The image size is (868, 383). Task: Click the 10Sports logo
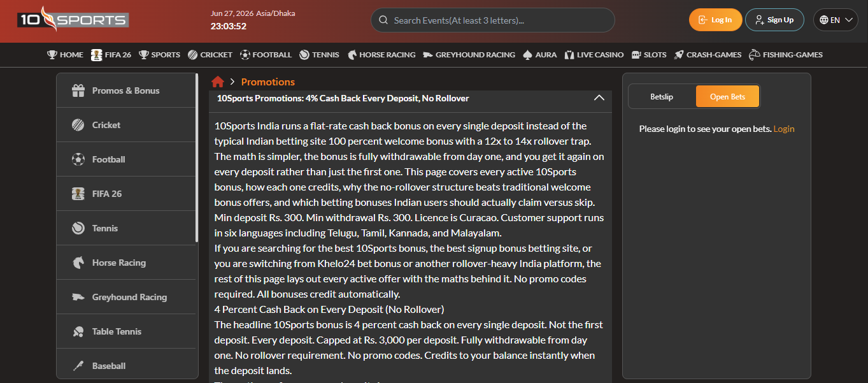point(73,19)
